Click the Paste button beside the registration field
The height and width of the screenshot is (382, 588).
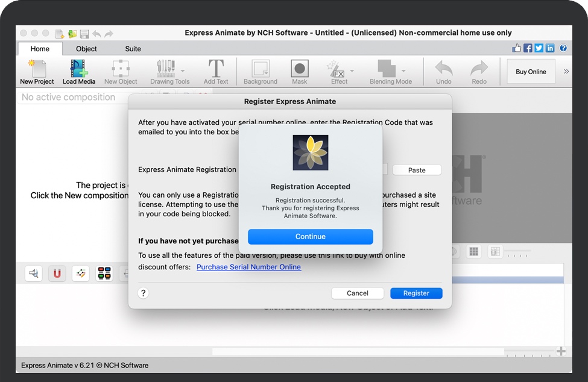[417, 171]
